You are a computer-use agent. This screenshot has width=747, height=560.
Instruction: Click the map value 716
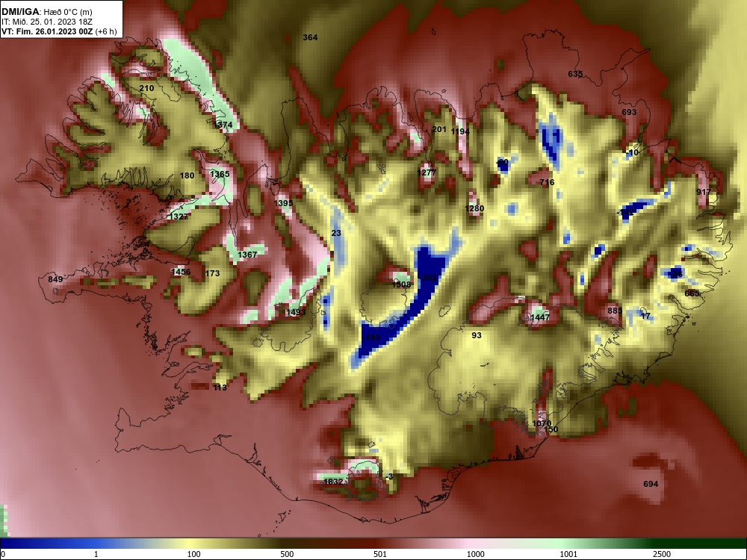(x=548, y=182)
